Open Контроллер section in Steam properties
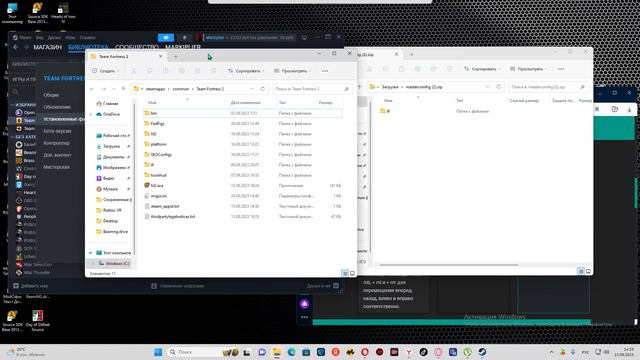Screen dimensions: 640x360 point(56,143)
